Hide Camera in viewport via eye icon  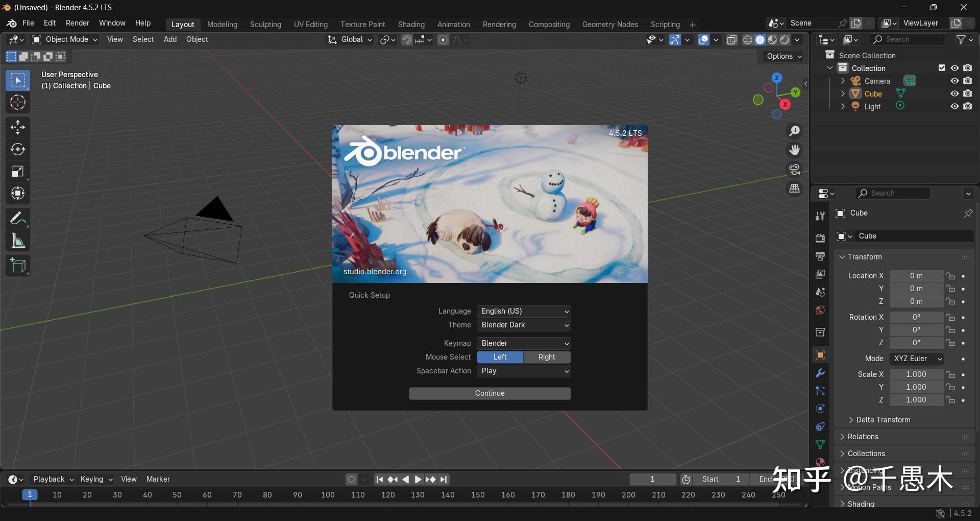pyautogui.click(x=954, y=81)
